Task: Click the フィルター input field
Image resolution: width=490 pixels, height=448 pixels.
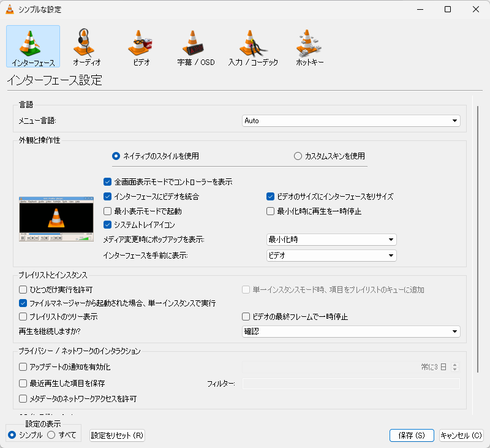Action: pyautogui.click(x=351, y=383)
